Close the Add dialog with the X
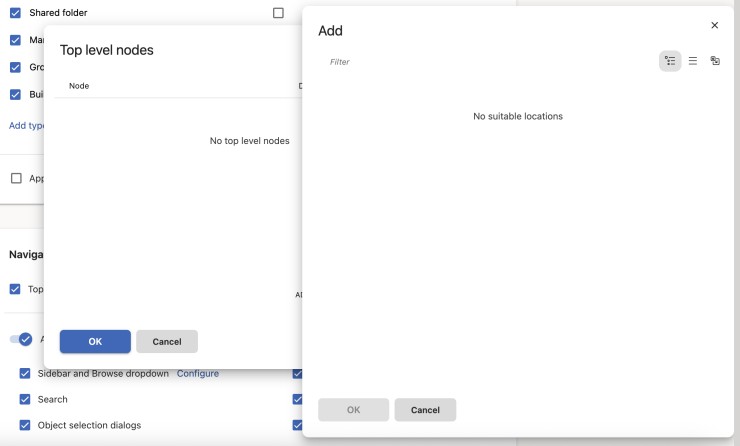 click(x=715, y=25)
